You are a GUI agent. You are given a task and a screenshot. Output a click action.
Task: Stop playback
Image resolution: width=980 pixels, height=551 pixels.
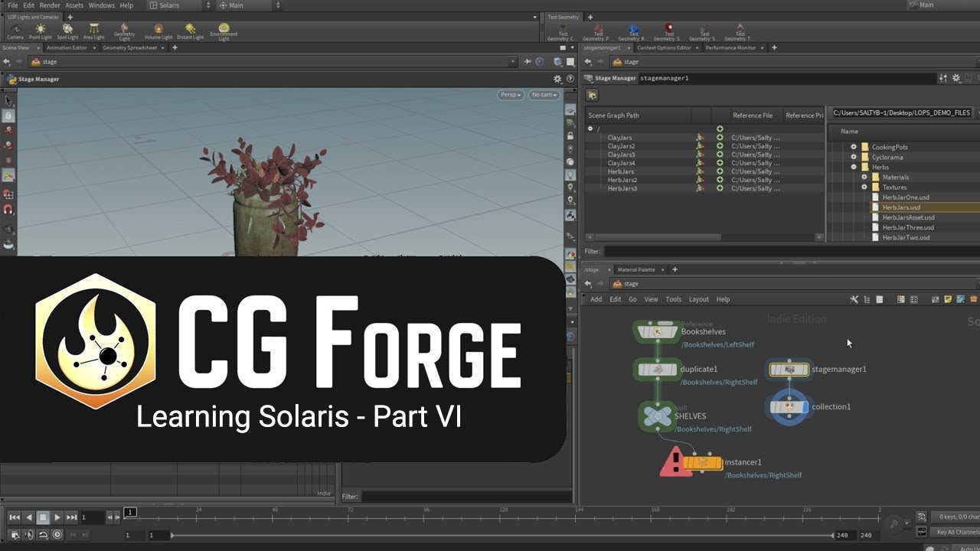43,517
